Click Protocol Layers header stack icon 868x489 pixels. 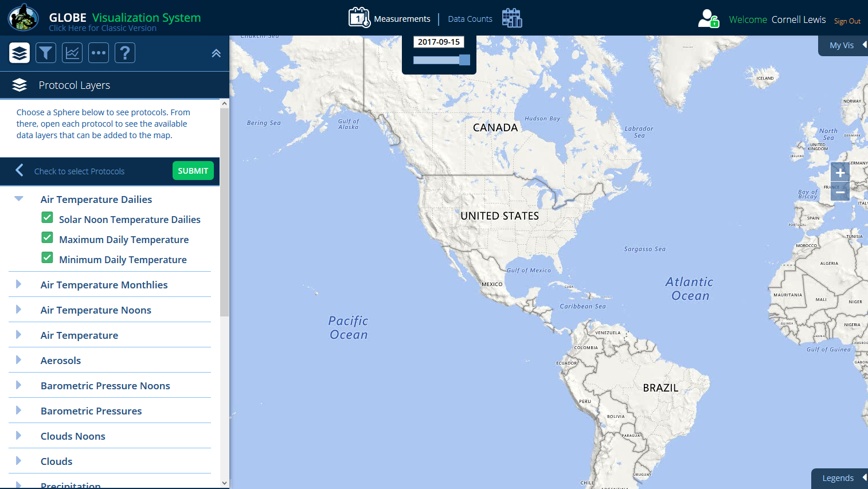pos(19,85)
